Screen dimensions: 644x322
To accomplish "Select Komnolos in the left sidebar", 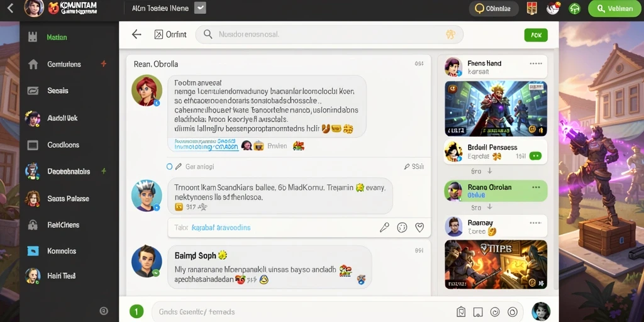I will pos(62,251).
